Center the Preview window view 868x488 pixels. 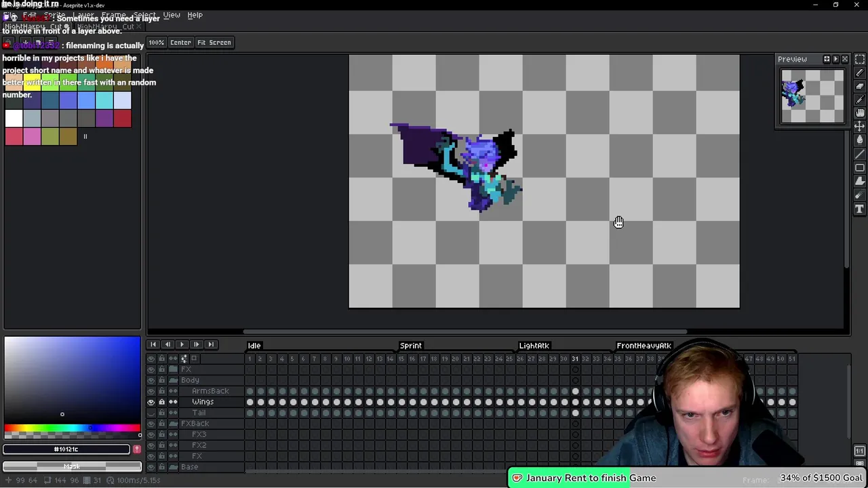pos(827,60)
